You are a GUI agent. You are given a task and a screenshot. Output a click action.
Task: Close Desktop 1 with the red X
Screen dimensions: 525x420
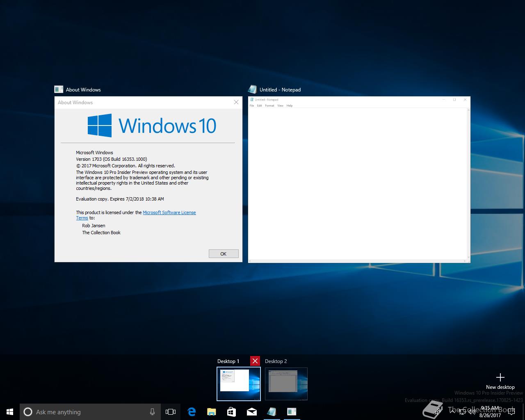pos(255,361)
